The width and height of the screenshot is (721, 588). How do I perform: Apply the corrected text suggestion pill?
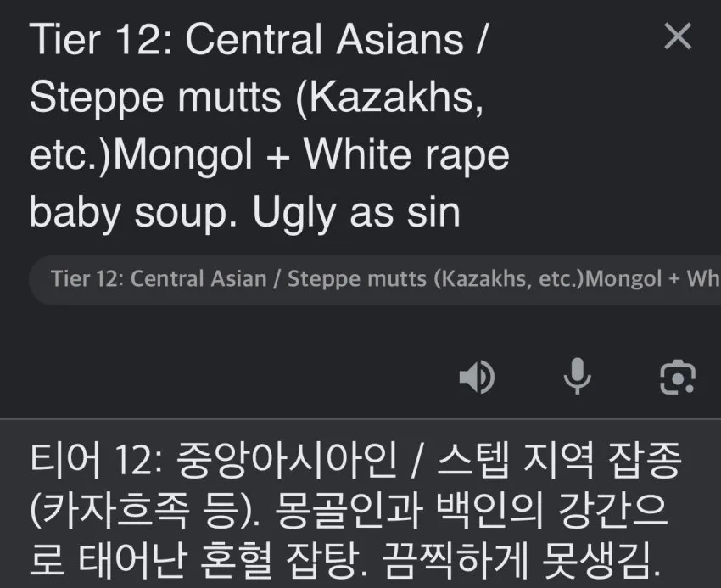[x=375, y=279]
